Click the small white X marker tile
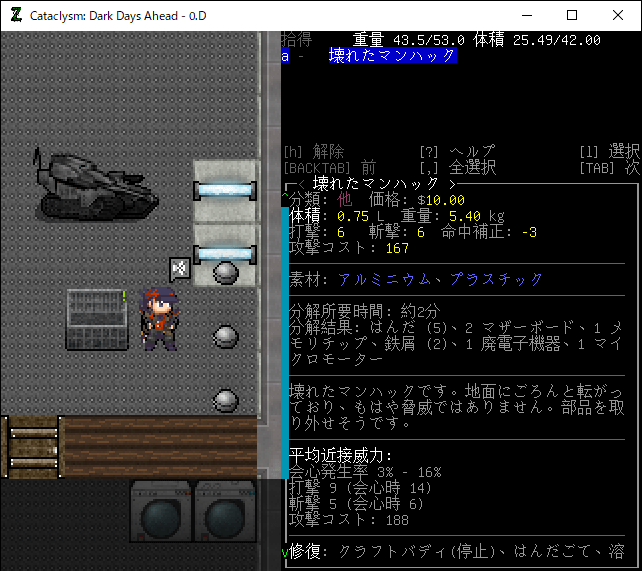This screenshot has width=642, height=571. click(x=180, y=267)
